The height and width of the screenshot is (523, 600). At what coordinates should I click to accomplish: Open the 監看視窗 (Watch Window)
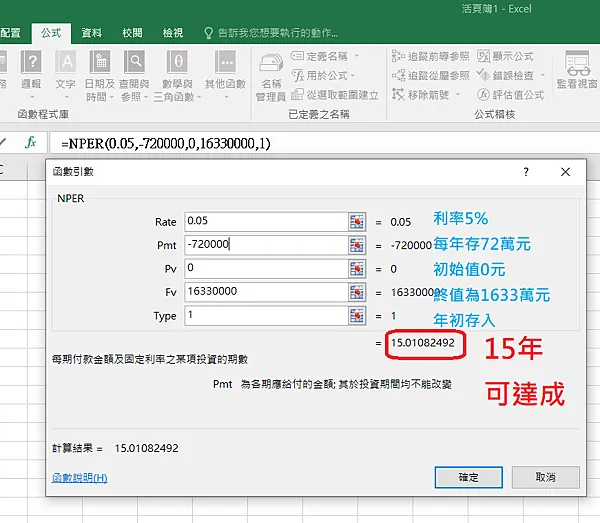577,70
